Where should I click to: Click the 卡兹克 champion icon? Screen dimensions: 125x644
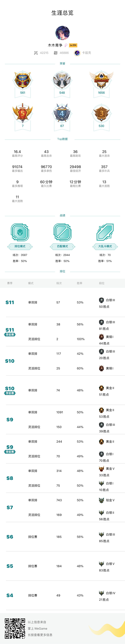pos(77,53)
